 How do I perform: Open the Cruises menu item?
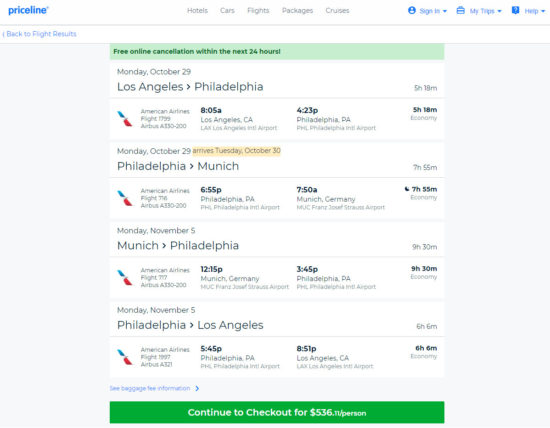337,11
